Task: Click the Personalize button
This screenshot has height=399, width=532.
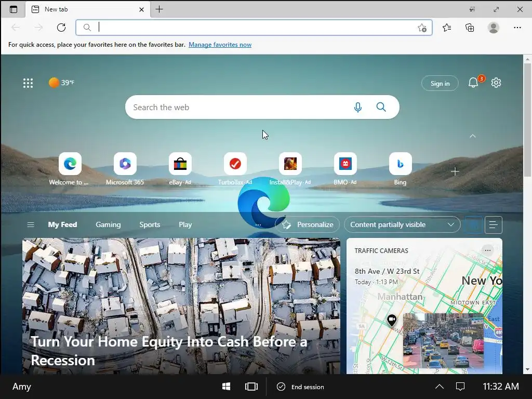Action: 308,224
